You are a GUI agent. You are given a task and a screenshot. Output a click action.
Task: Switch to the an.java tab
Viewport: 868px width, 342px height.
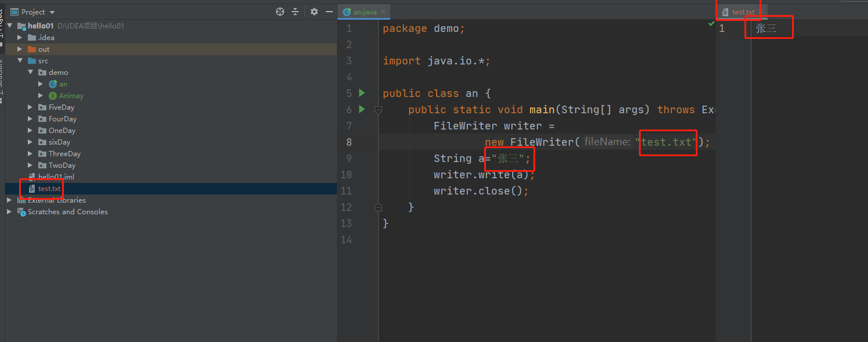(365, 12)
